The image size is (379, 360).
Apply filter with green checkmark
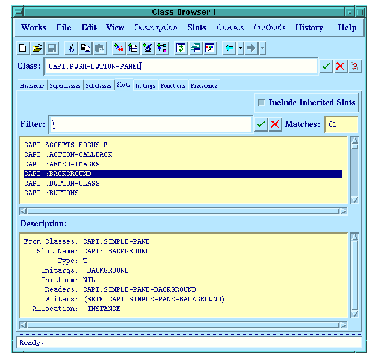[261, 125]
